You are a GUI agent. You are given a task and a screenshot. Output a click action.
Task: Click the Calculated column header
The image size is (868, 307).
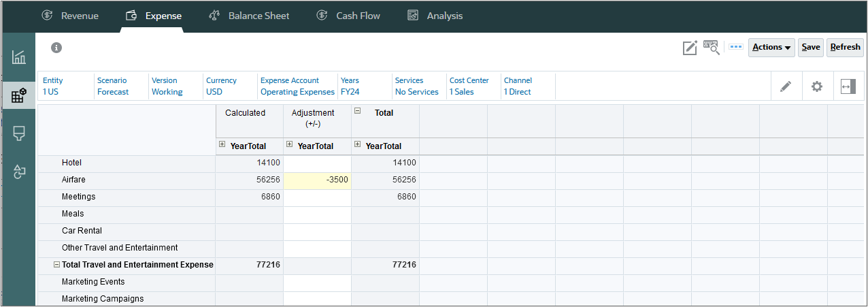[x=250, y=122]
